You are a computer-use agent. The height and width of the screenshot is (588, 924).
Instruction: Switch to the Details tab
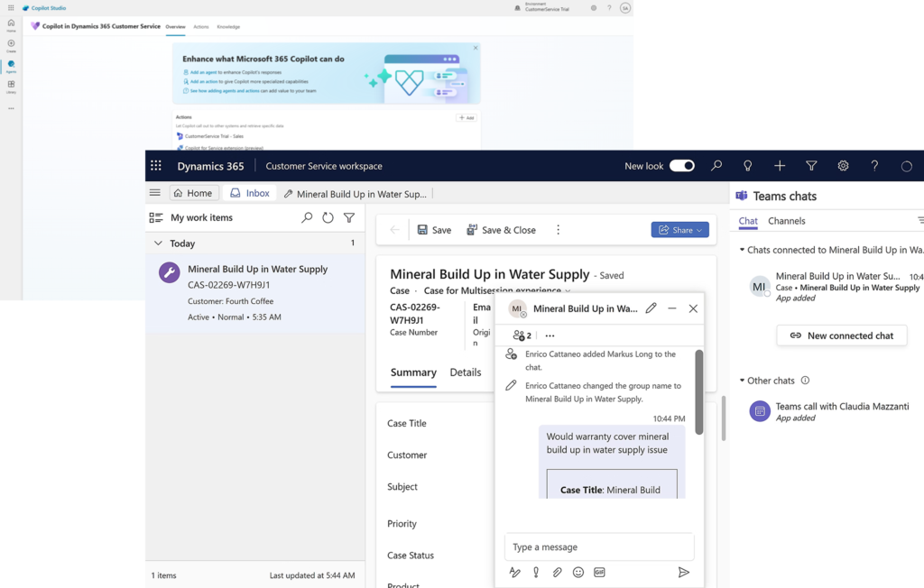pyautogui.click(x=466, y=372)
